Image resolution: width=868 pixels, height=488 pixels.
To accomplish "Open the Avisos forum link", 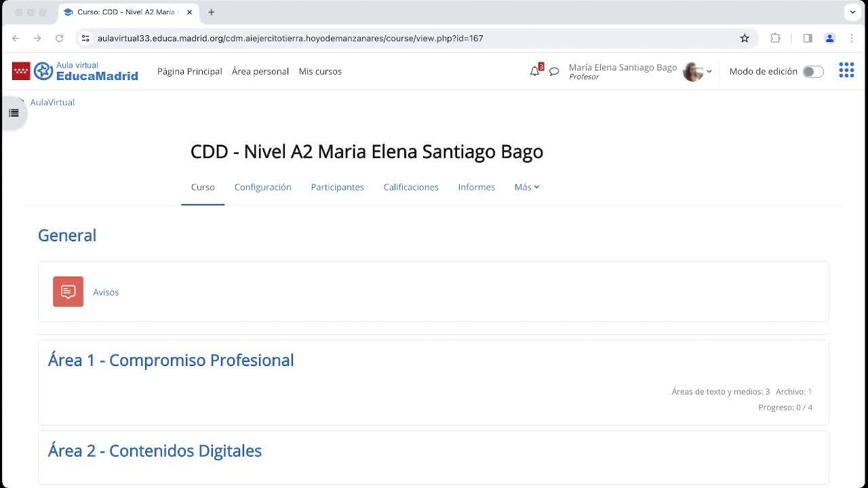I will point(106,292).
